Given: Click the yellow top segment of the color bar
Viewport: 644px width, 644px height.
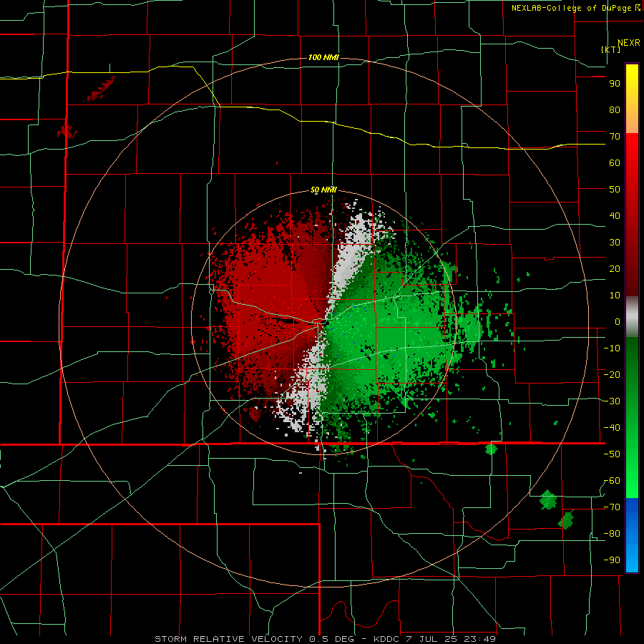Looking at the screenshot, I should pos(632,99).
